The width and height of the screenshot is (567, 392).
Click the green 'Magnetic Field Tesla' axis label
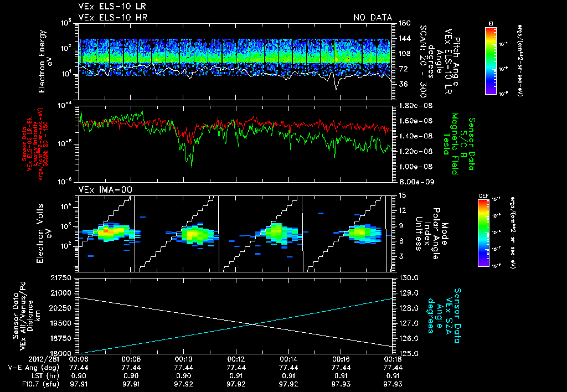point(451,143)
